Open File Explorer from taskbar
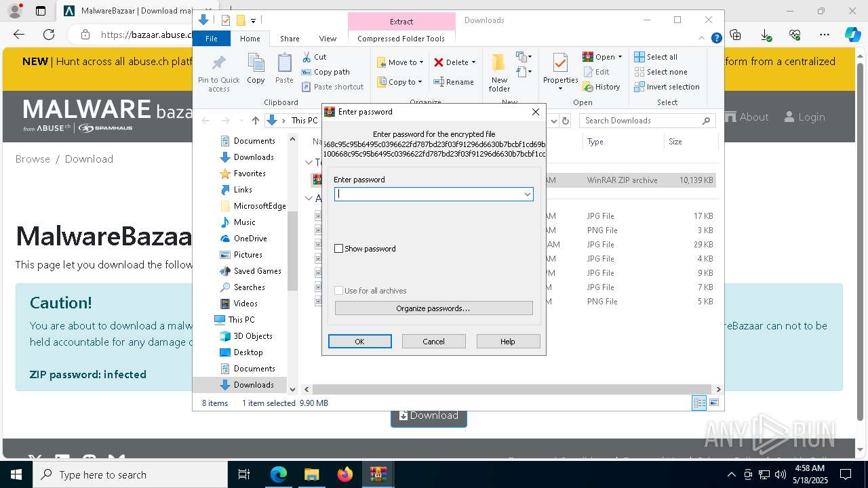This screenshot has height=488, width=868. (312, 474)
